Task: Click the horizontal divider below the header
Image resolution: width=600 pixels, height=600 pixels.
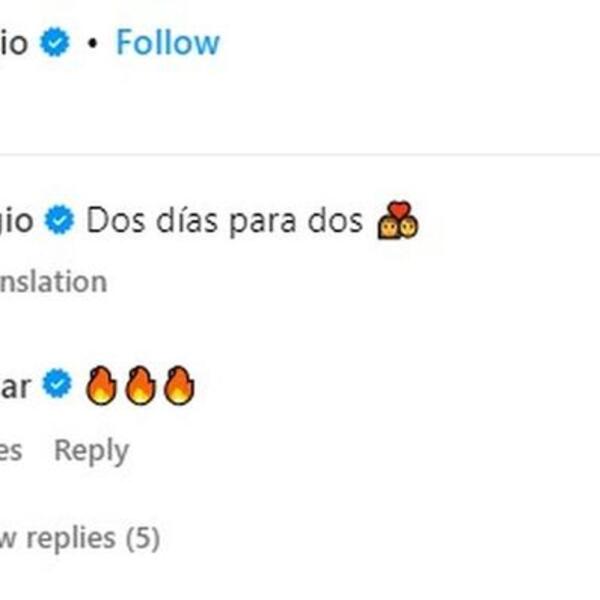Action: point(300,154)
